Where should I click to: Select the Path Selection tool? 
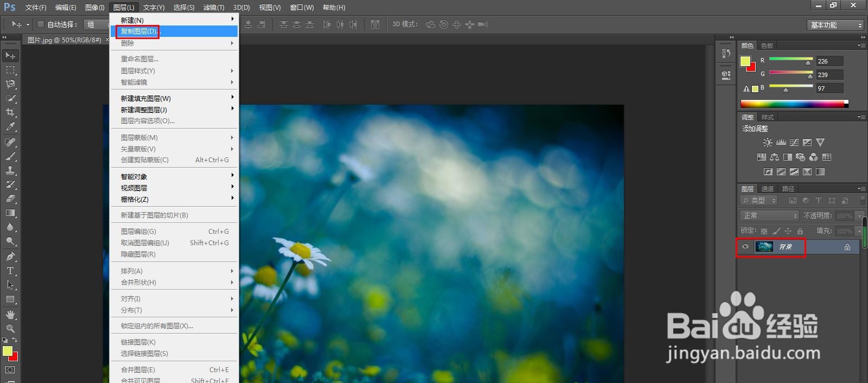10,285
